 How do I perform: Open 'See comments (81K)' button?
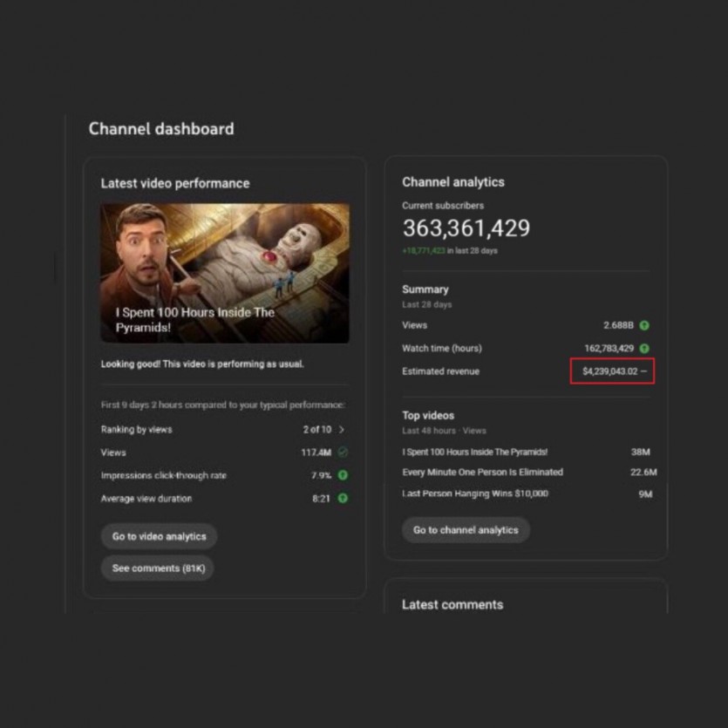coord(158,568)
